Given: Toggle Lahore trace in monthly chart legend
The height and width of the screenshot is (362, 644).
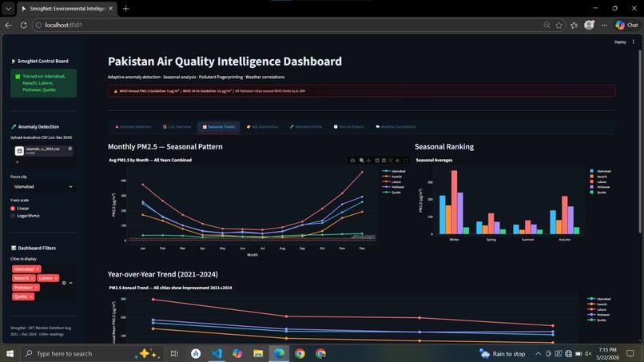Looking at the screenshot, I should coord(393,181).
